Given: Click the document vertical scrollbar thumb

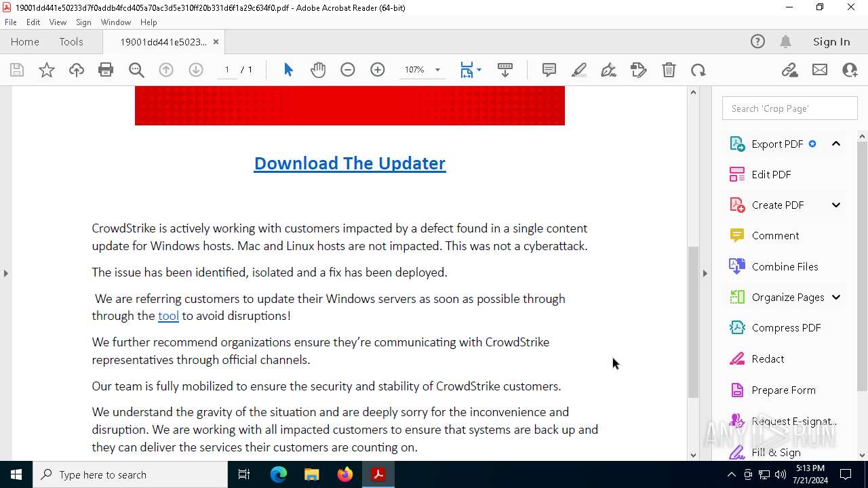Looking at the screenshot, I should [693, 322].
